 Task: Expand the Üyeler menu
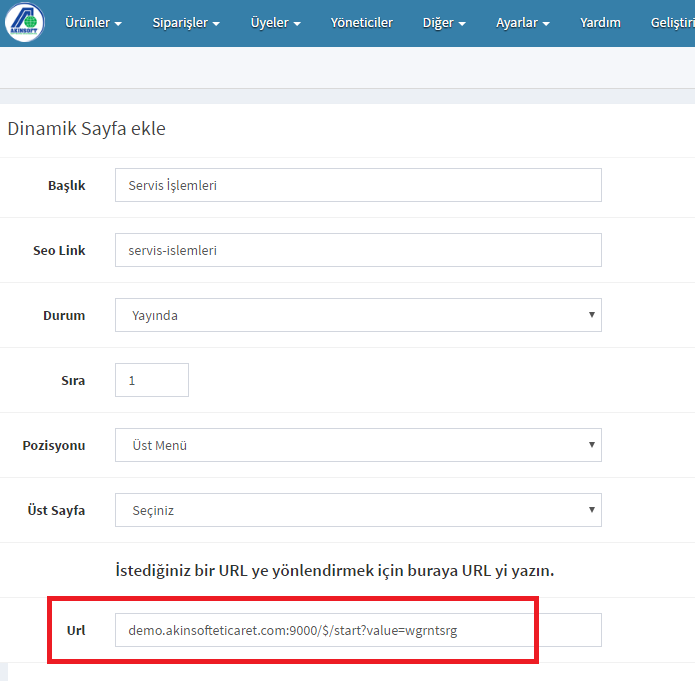click(275, 23)
